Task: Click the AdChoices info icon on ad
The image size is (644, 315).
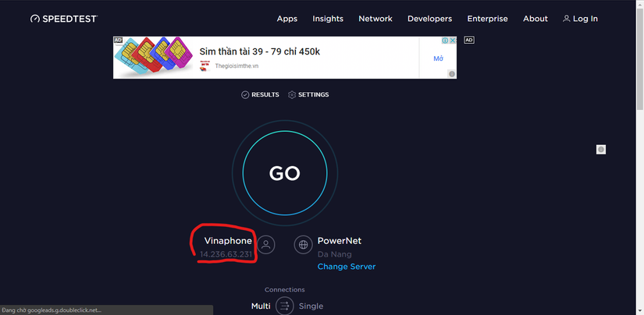Action: [445, 41]
